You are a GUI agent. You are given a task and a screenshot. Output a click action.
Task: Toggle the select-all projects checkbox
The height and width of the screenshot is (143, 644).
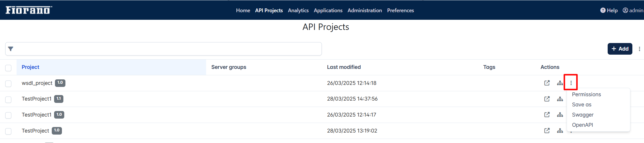click(x=8, y=68)
